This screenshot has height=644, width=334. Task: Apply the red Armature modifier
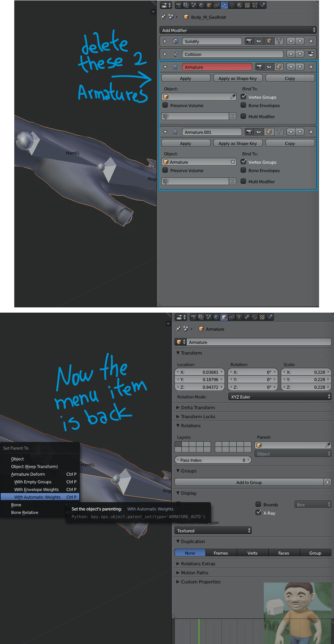pos(186,78)
